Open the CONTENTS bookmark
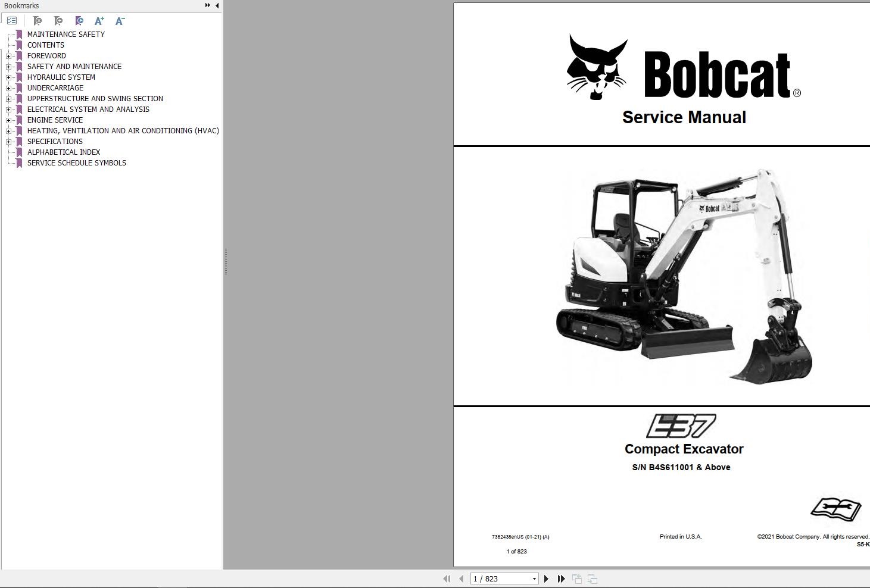Image resolution: width=870 pixels, height=588 pixels. (45, 45)
